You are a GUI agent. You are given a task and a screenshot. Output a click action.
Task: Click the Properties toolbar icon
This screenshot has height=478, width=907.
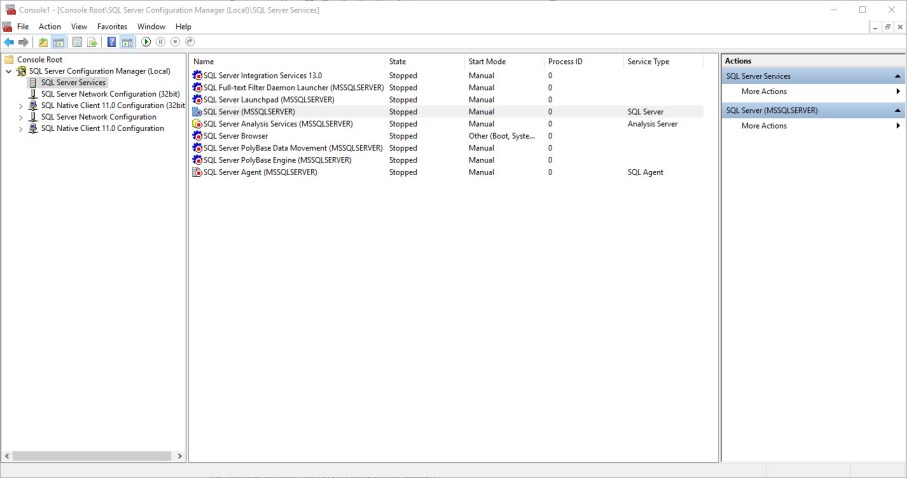[77, 42]
